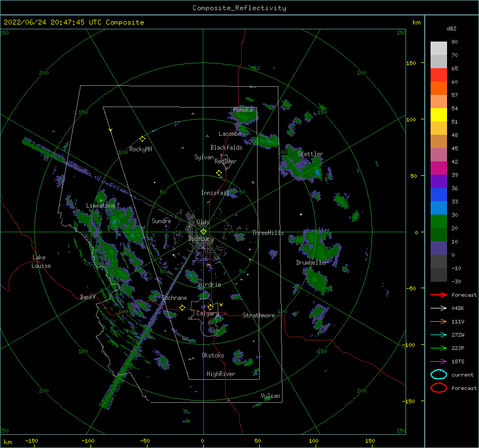Click the 18TS legend label
Image resolution: width=479 pixels, height=448 pixels.
(x=458, y=362)
